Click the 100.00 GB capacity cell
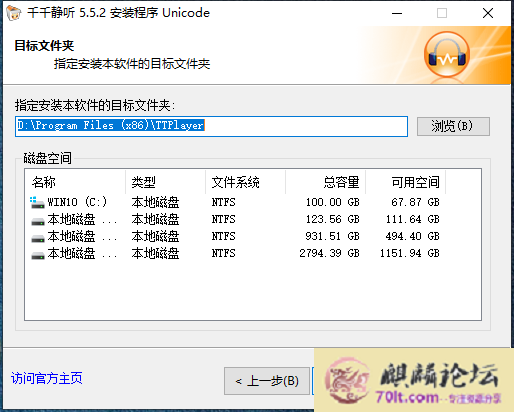Image resolution: width=514 pixels, height=412 pixels. (x=333, y=202)
